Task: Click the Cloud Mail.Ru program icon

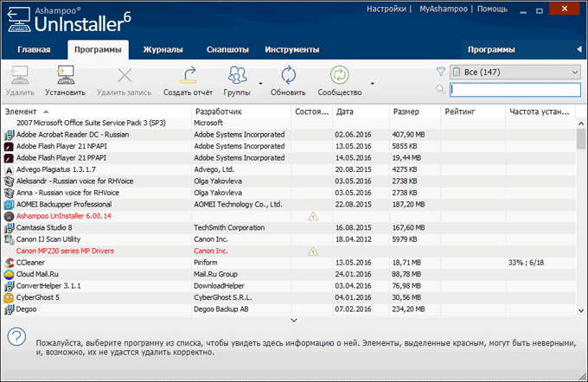Action: point(9,275)
